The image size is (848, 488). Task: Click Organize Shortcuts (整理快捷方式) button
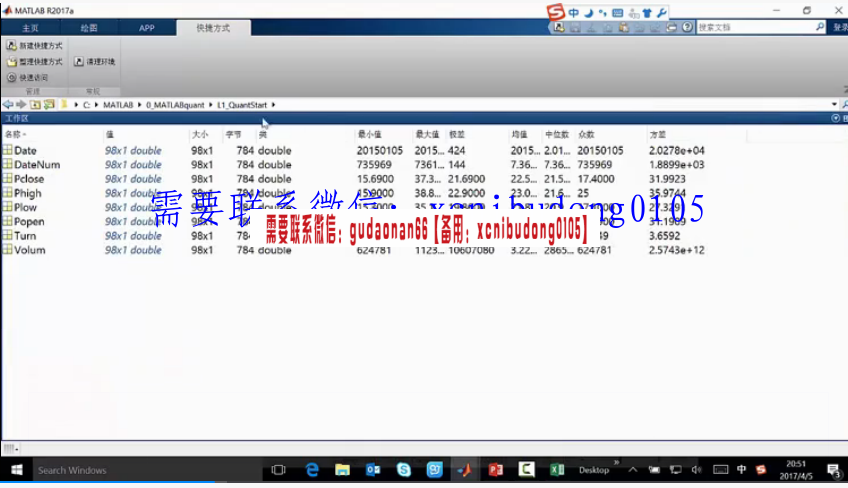point(35,62)
